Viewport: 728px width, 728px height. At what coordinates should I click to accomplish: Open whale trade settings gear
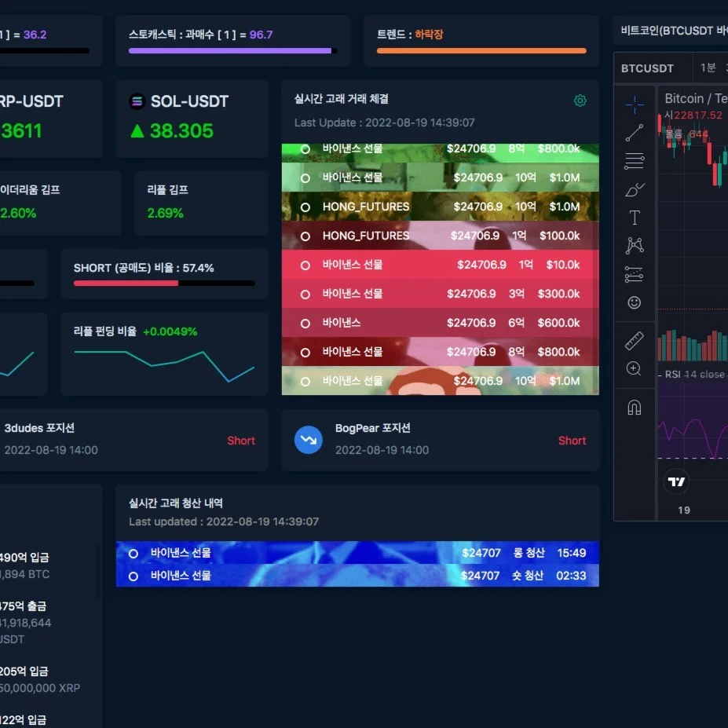(580, 101)
